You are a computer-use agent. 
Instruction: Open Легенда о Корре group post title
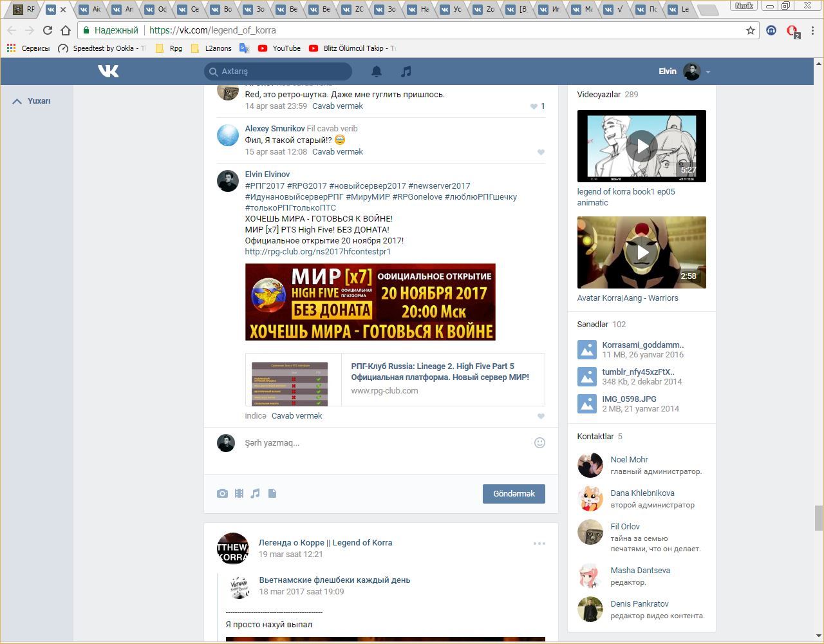(325, 543)
